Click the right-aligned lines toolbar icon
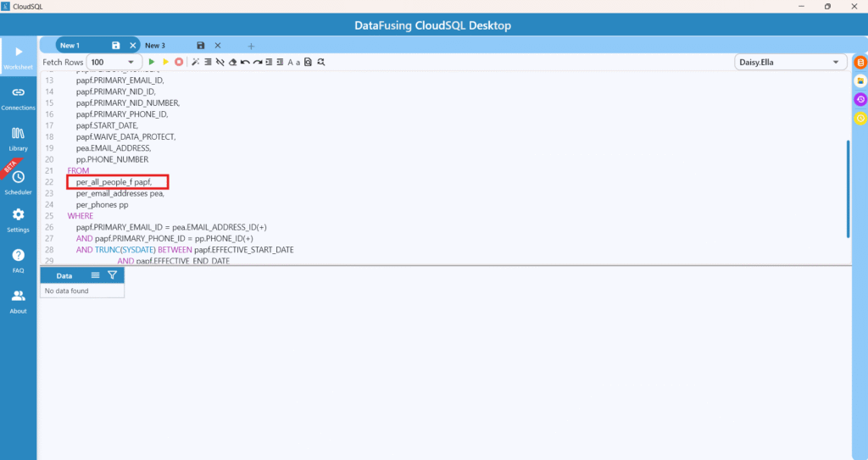 (x=208, y=62)
